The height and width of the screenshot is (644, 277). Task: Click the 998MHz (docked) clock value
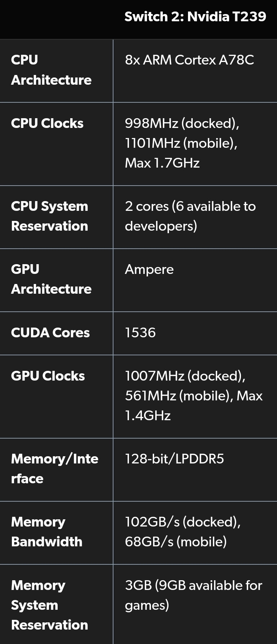pos(182,123)
